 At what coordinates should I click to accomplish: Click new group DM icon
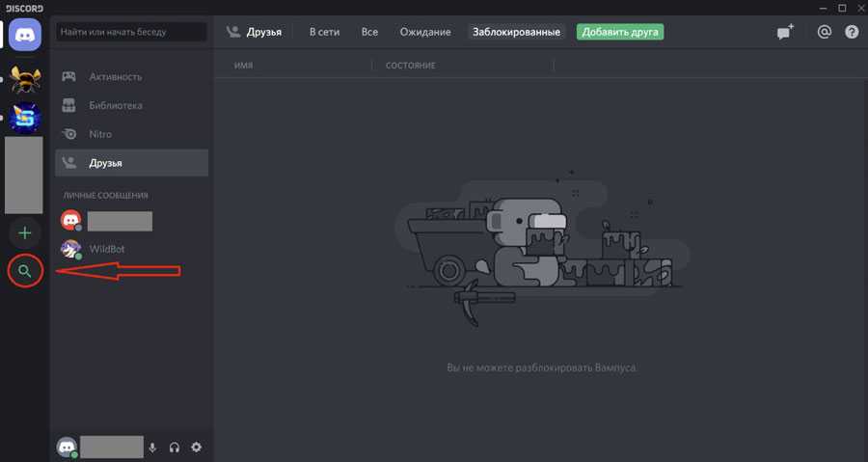[785, 32]
